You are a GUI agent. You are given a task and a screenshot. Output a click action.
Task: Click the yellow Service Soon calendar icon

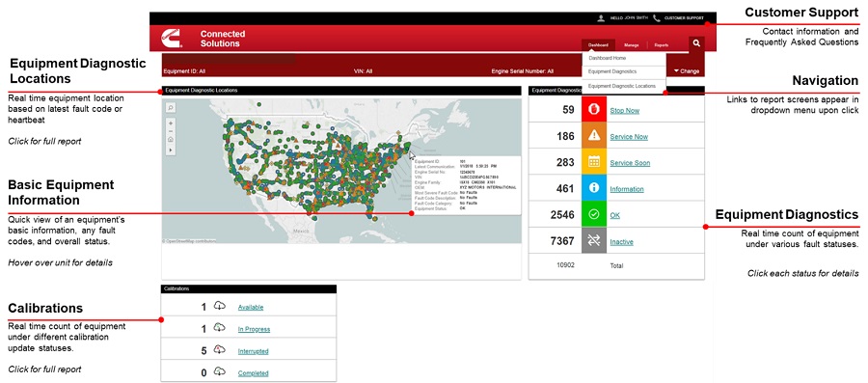click(594, 162)
